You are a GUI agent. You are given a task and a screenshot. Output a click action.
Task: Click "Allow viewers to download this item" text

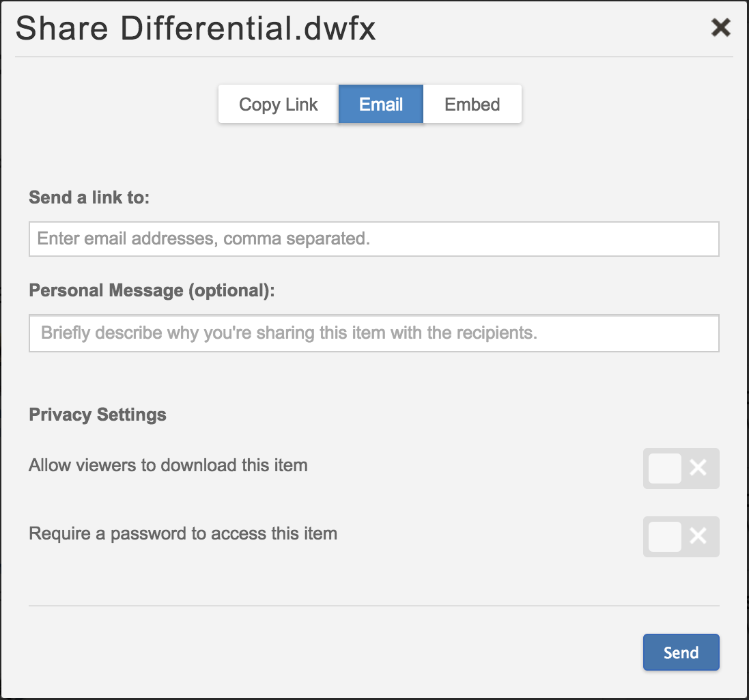(x=168, y=466)
